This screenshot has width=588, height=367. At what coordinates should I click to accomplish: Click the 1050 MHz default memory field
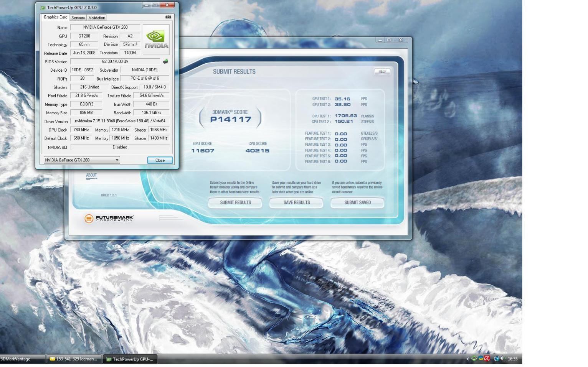coord(120,138)
